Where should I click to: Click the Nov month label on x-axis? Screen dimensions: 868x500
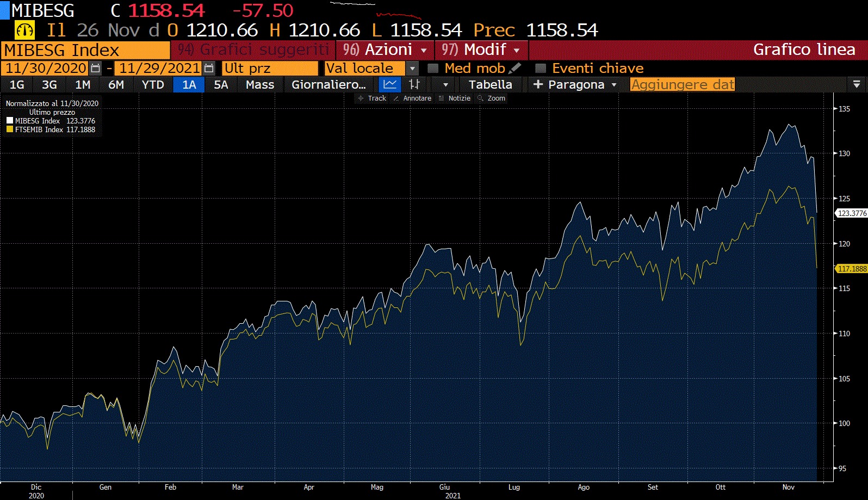pos(788,487)
